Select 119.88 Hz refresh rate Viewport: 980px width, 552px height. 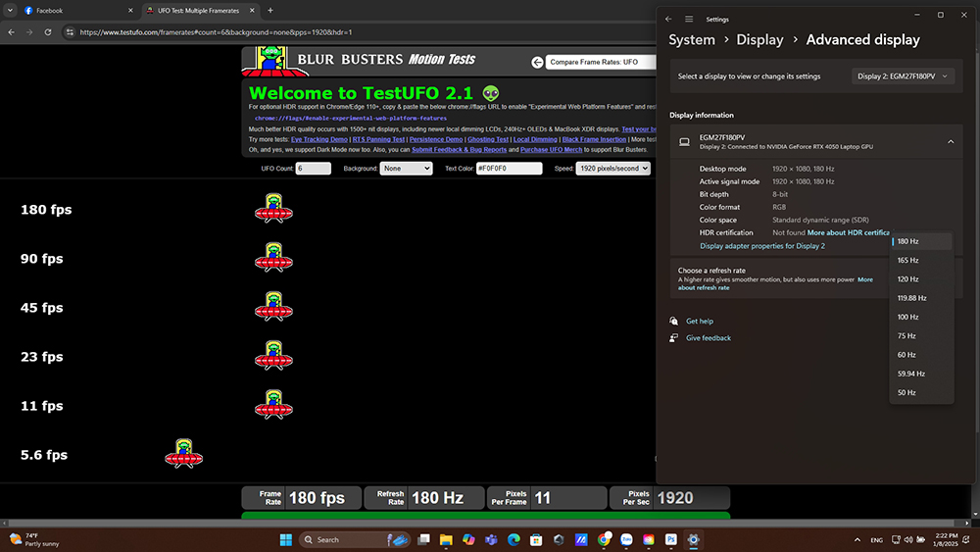[x=921, y=298]
